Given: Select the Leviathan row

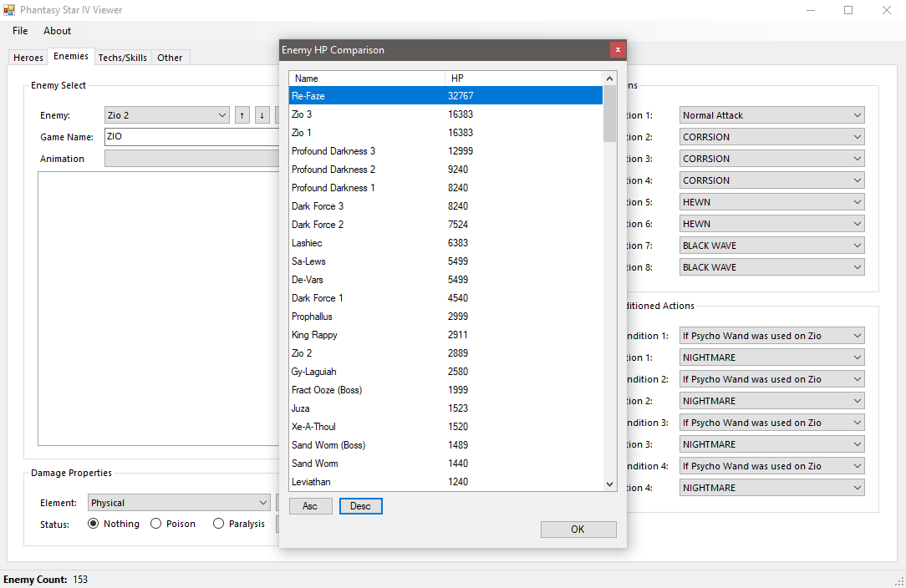Looking at the screenshot, I should [445, 482].
